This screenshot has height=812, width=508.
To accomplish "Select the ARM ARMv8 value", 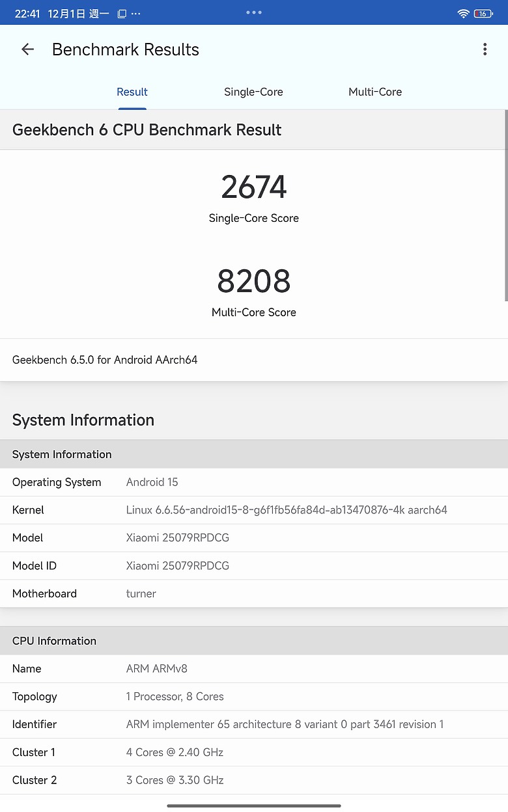I will point(157,669).
